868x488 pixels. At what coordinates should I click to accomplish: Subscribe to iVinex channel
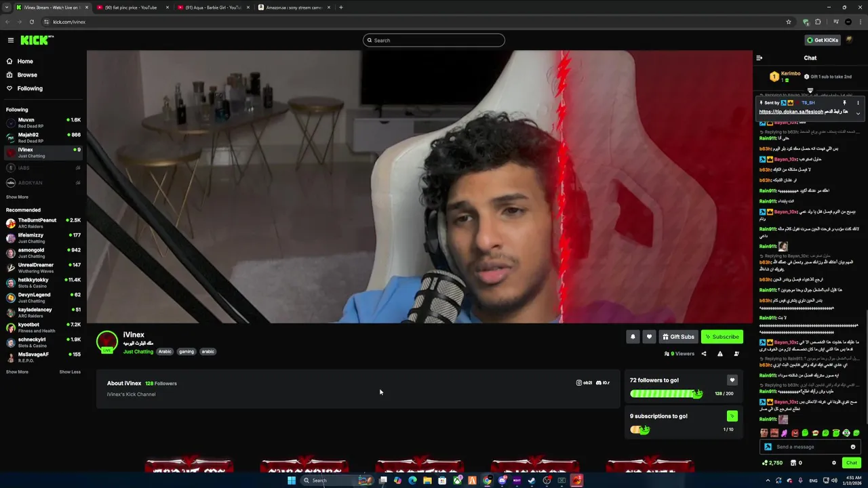coord(722,337)
